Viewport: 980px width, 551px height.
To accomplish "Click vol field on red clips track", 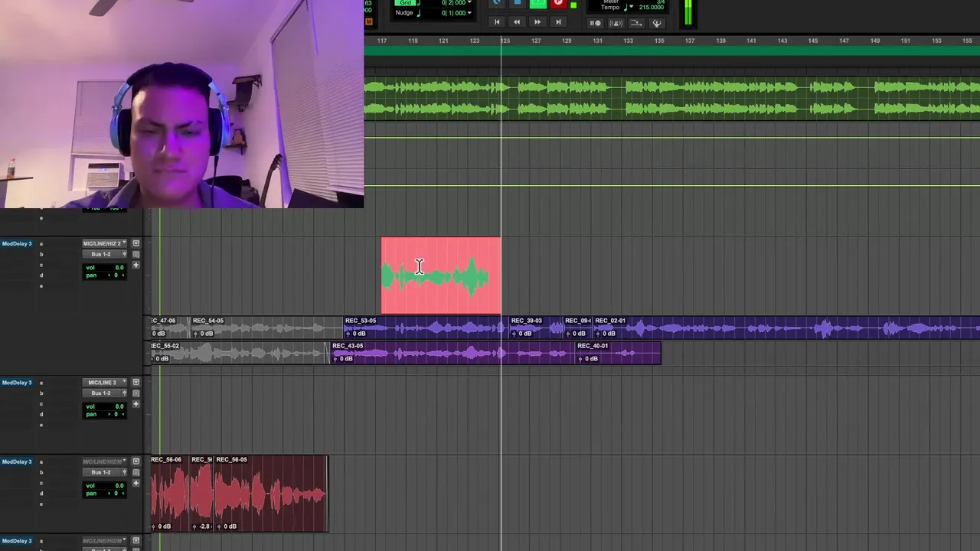I will point(105,485).
